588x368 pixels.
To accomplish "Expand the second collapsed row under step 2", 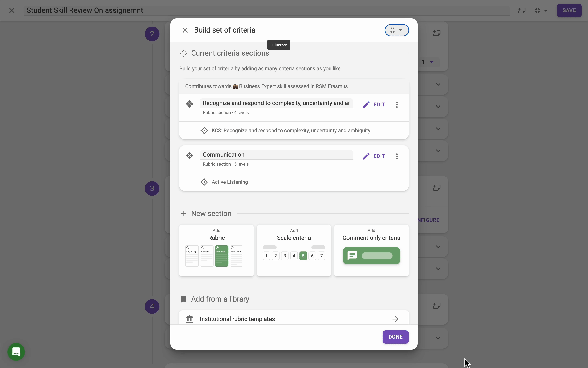I will 438,107.
